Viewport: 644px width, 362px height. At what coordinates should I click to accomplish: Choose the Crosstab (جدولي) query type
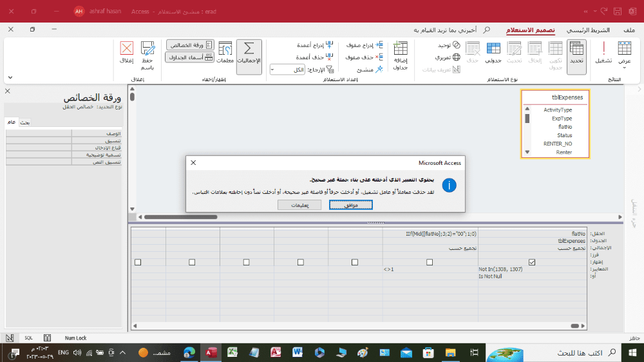coord(493,52)
